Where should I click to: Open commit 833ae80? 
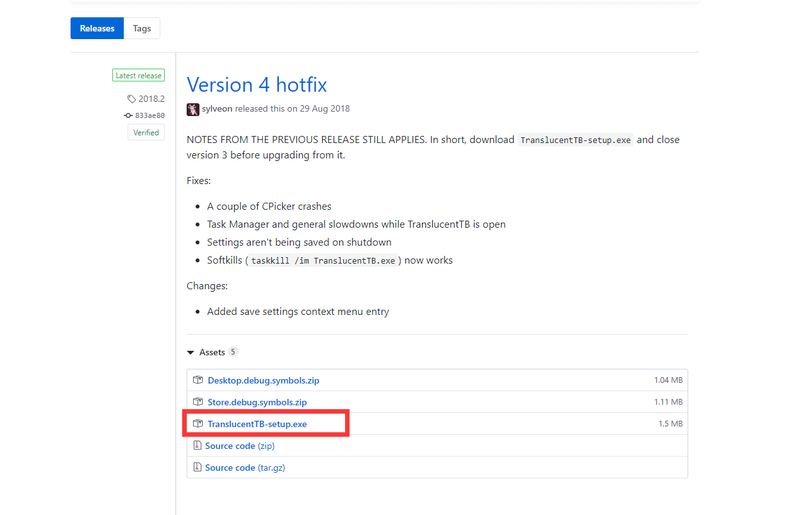click(149, 115)
